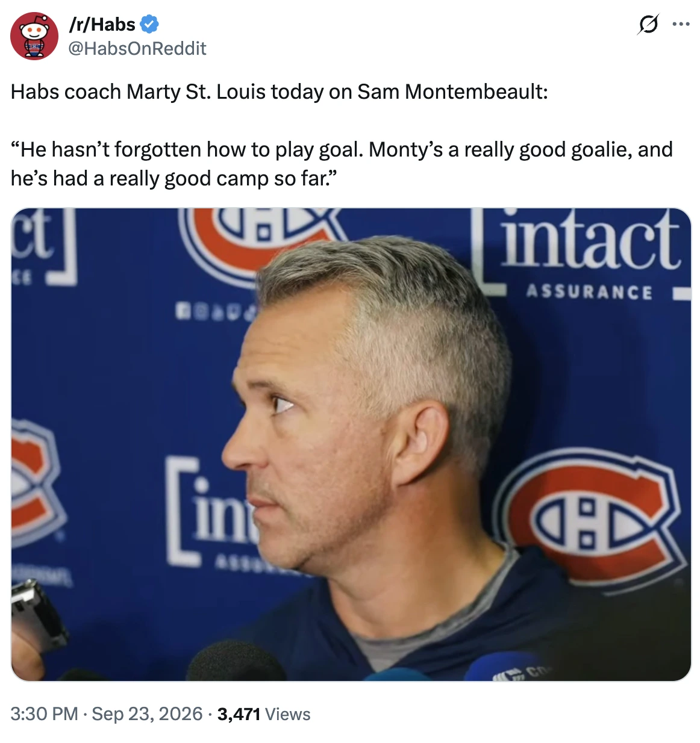This screenshot has height=743, width=700.
Task: Click the Sep 23, 2026 date
Action: (x=147, y=713)
